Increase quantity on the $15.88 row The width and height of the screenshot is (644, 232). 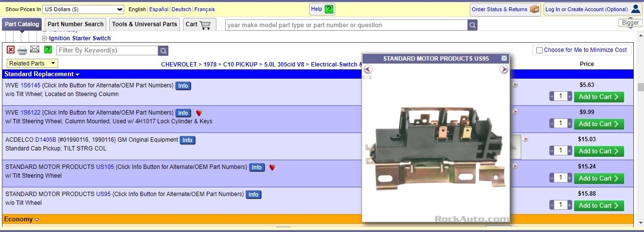point(569,205)
